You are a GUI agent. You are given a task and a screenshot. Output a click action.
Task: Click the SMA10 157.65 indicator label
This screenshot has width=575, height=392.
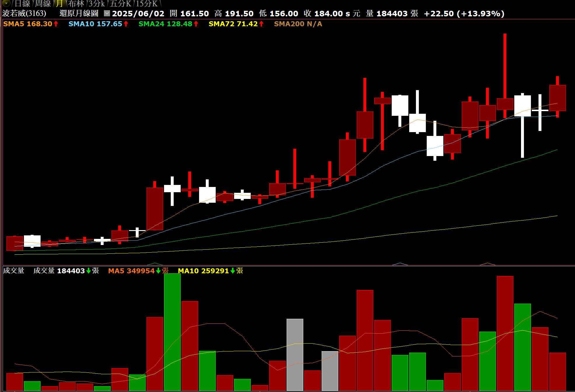[95, 24]
